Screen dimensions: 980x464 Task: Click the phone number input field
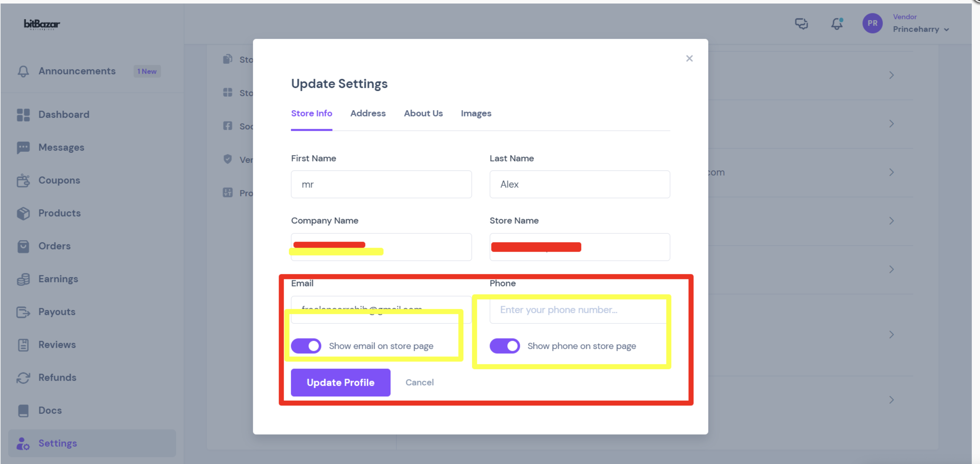click(579, 309)
